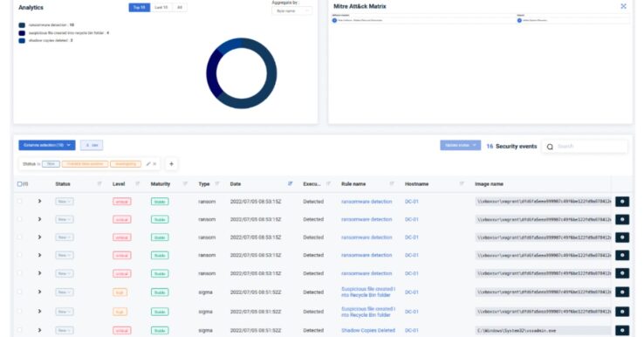Click the vssadmin.exe image name cell
Viewport: 644px width, 337px height.
pos(543,330)
